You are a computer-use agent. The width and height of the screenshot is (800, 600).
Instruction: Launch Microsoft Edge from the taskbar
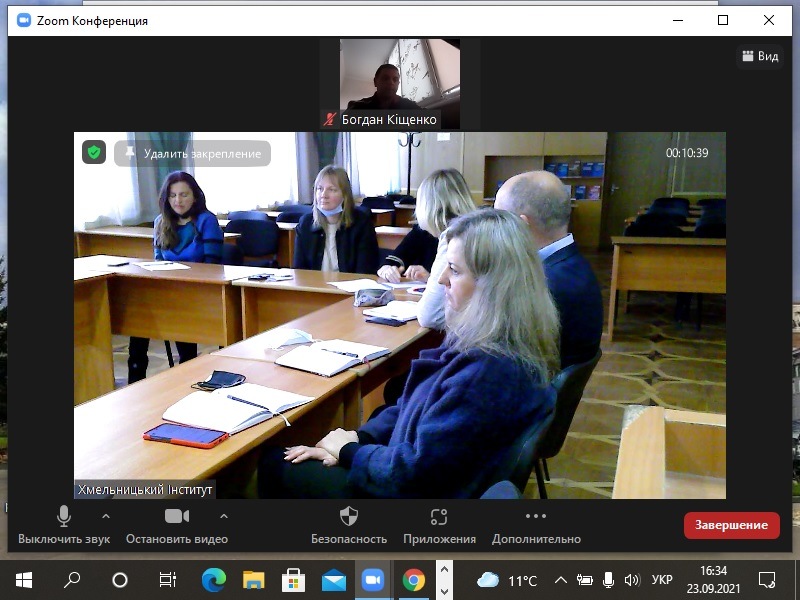[x=214, y=580]
